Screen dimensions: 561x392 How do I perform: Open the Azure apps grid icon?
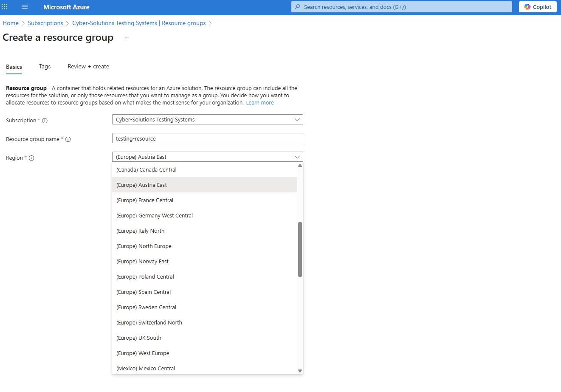pyautogui.click(x=4, y=7)
